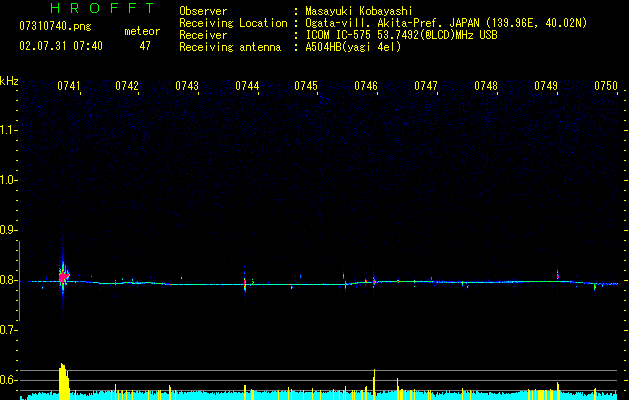Click the 0747 time marker
Image resolution: width=629 pixels, height=400 pixels.
pos(426,86)
